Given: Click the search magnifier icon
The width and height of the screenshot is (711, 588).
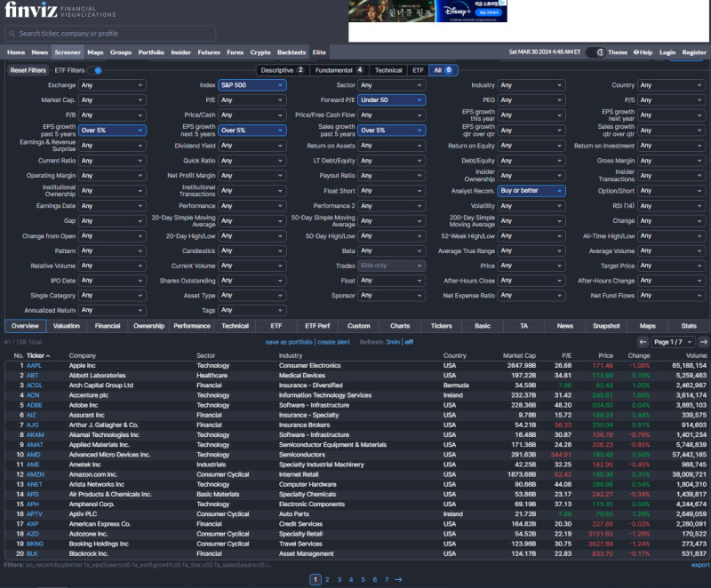Looking at the screenshot, I should point(12,34).
